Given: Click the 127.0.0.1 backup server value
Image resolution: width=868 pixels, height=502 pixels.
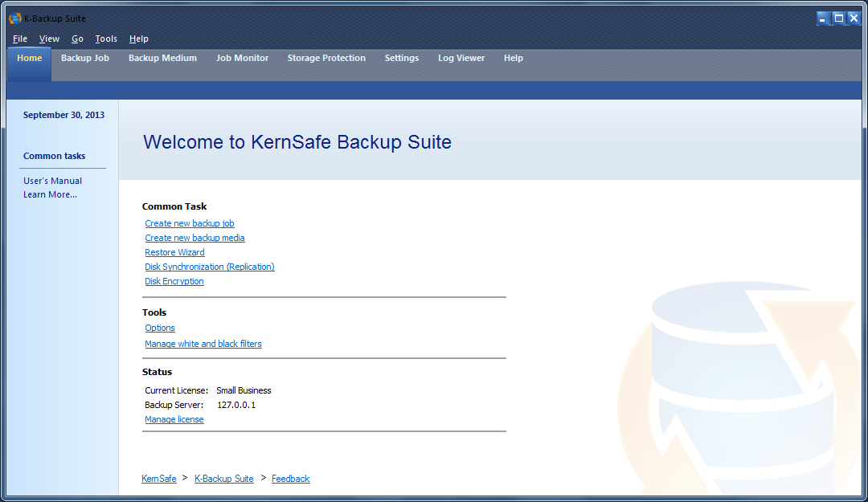Looking at the screenshot, I should pos(236,405).
